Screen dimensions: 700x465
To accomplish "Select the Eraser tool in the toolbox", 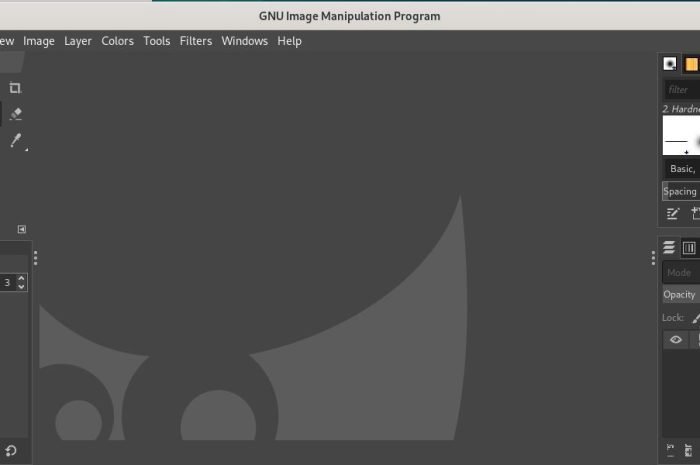I will click(16, 114).
